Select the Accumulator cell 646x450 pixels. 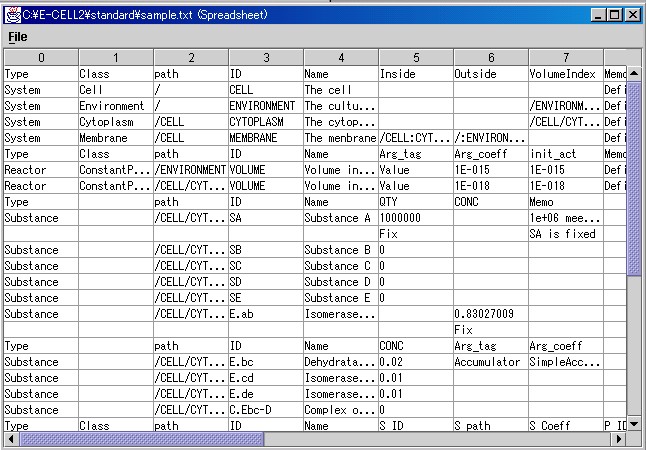490,362
